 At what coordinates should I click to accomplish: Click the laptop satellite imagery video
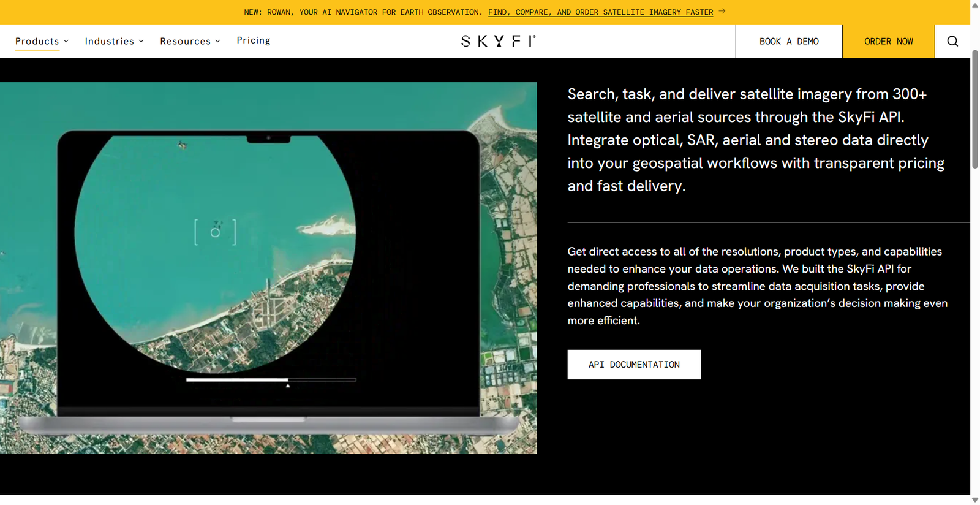point(268,268)
